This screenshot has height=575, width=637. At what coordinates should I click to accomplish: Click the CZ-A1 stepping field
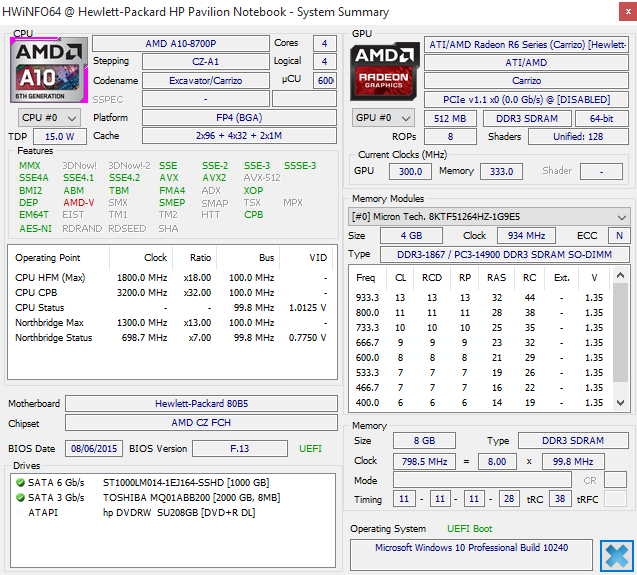pos(206,62)
